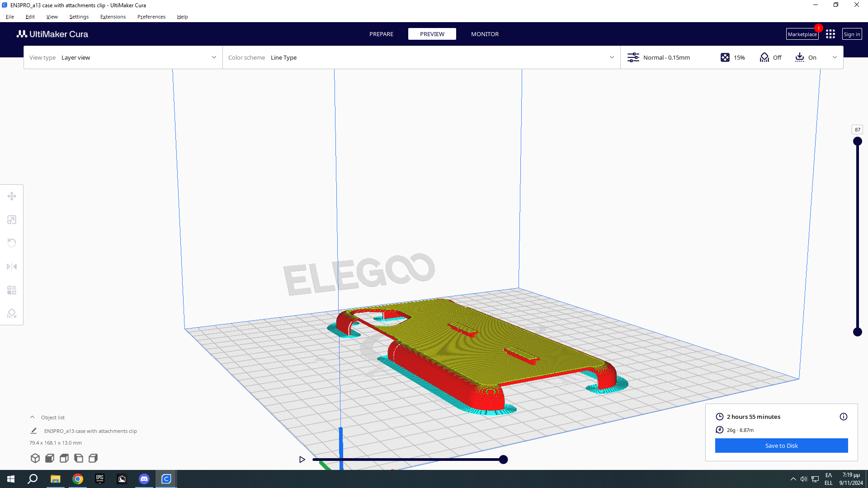Open the Extensions menu
This screenshot has width=868, height=488.
point(113,17)
